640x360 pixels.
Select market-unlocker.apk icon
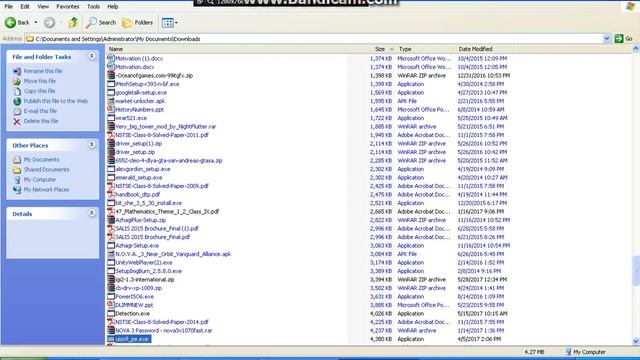click(x=111, y=101)
